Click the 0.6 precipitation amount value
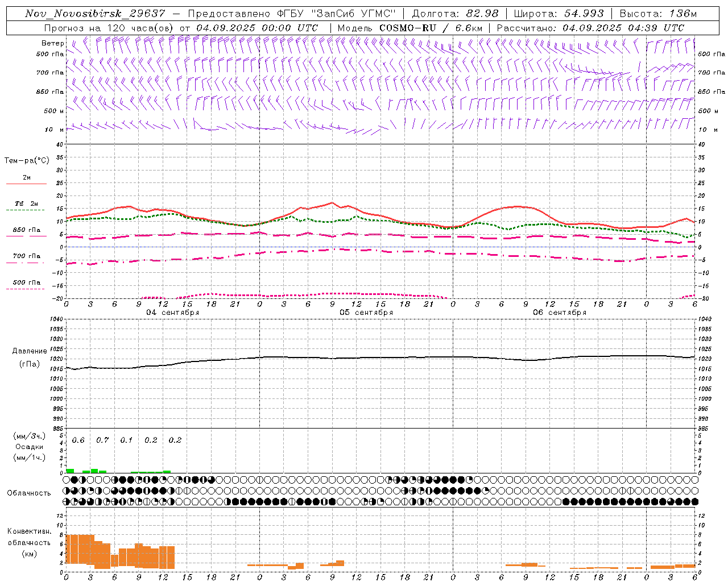 [78, 440]
